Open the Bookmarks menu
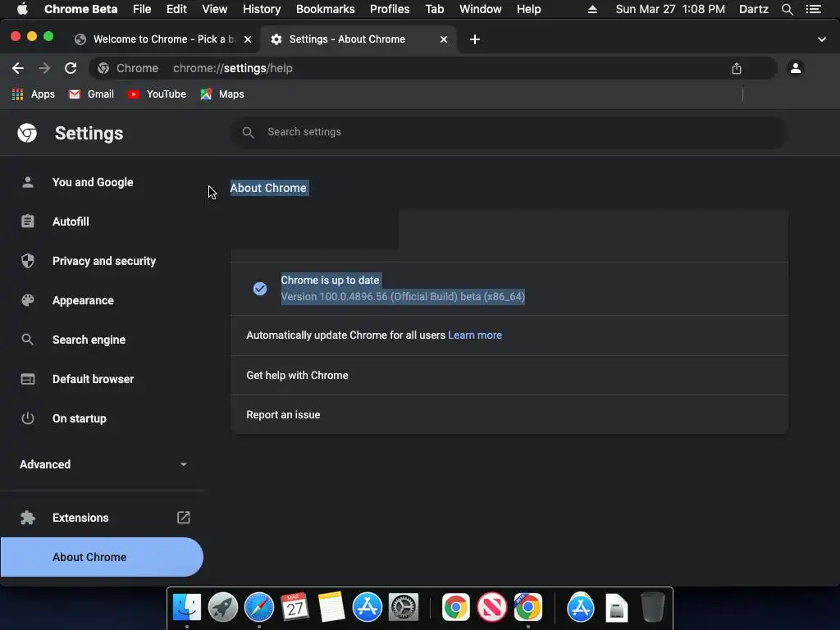 pos(325,9)
